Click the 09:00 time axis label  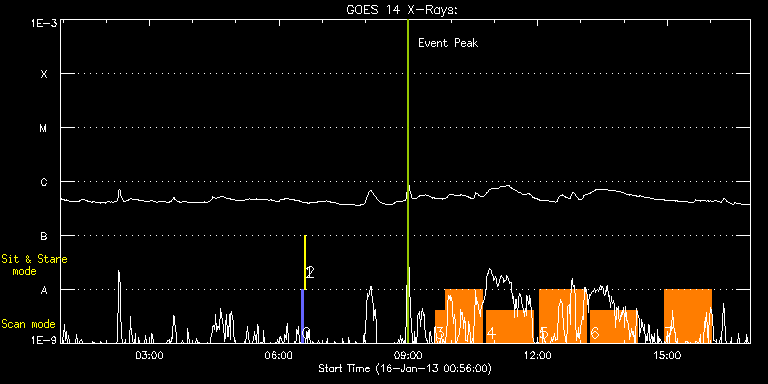point(408,355)
